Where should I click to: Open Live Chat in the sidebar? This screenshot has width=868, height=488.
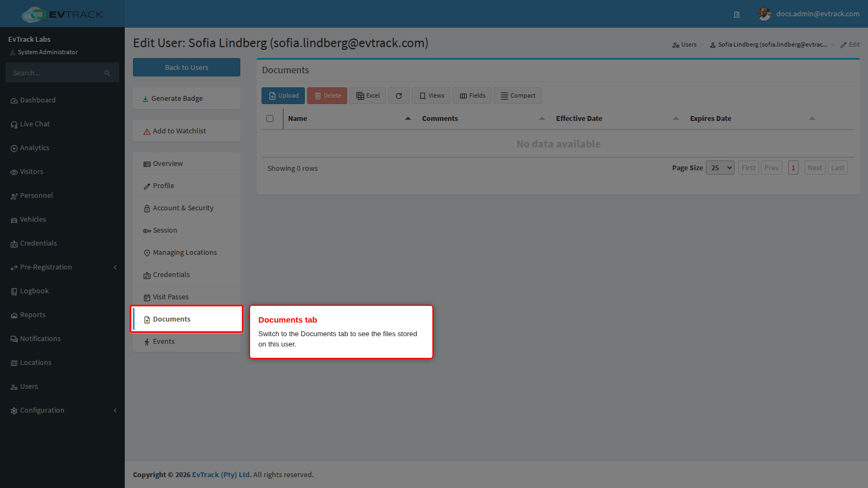[x=62, y=124]
